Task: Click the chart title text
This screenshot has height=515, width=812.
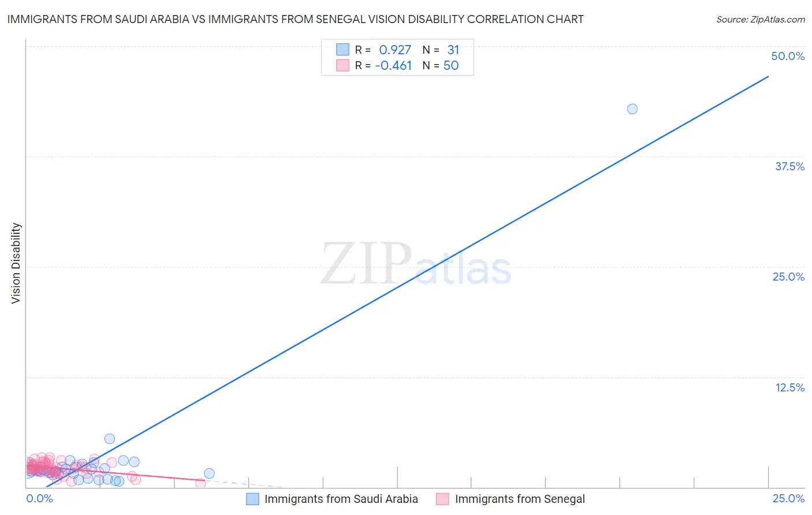Action: (x=295, y=19)
